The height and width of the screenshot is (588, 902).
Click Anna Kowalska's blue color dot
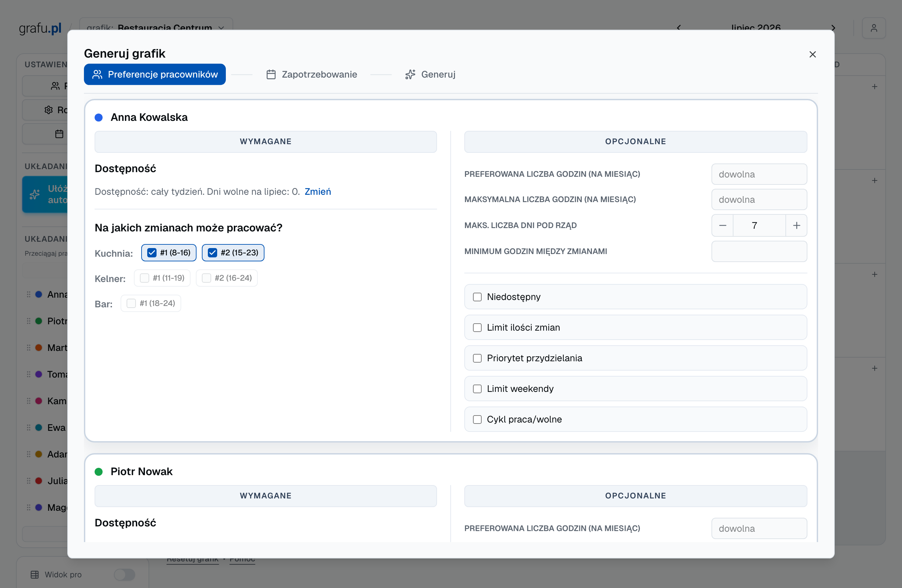point(99,118)
